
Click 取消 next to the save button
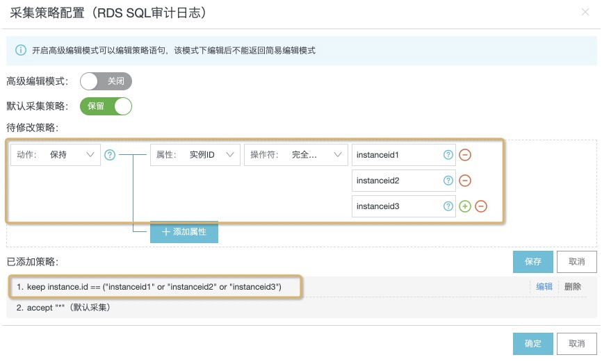577,262
